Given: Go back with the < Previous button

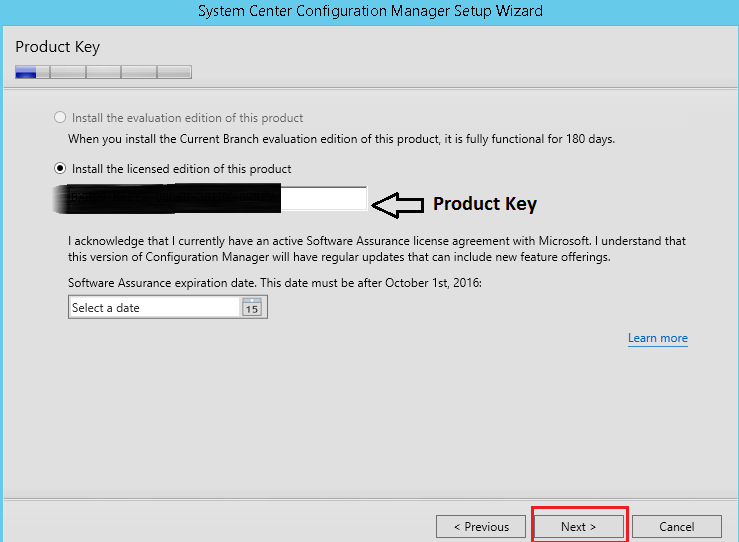Looking at the screenshot, I should (481, 526).
